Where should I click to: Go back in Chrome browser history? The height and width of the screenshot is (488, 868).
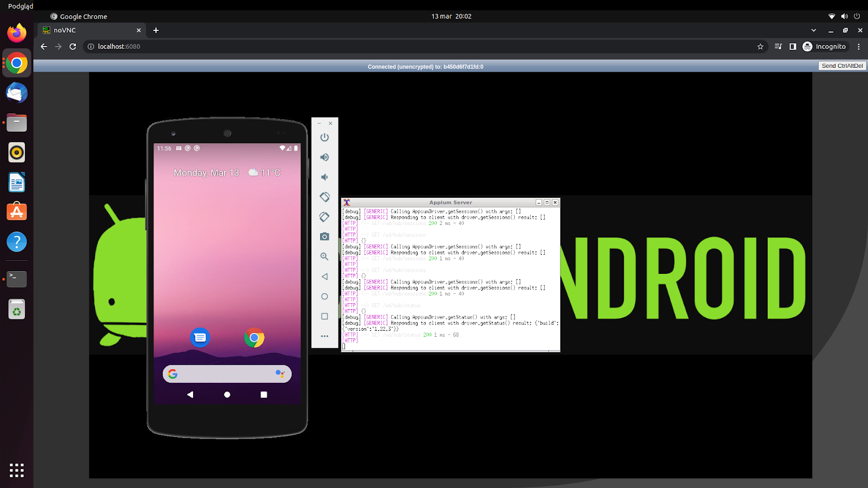[x=44, y=47]
